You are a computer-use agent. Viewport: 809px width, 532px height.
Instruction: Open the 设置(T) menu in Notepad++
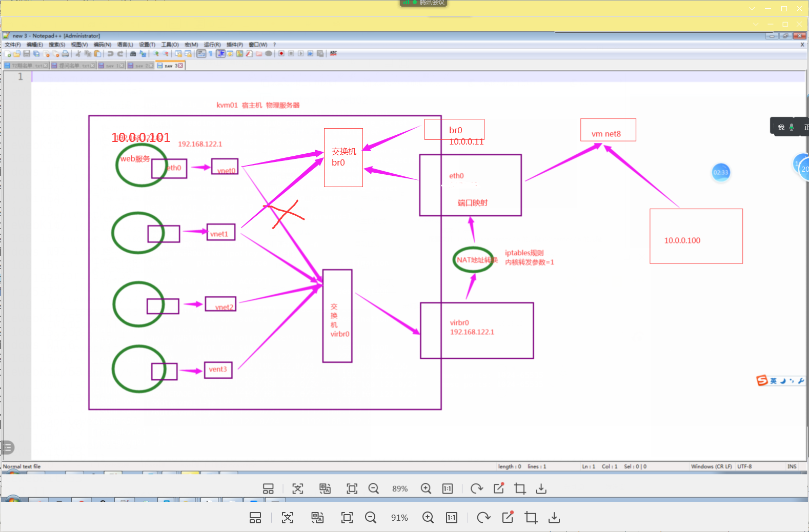coord(147,45)
